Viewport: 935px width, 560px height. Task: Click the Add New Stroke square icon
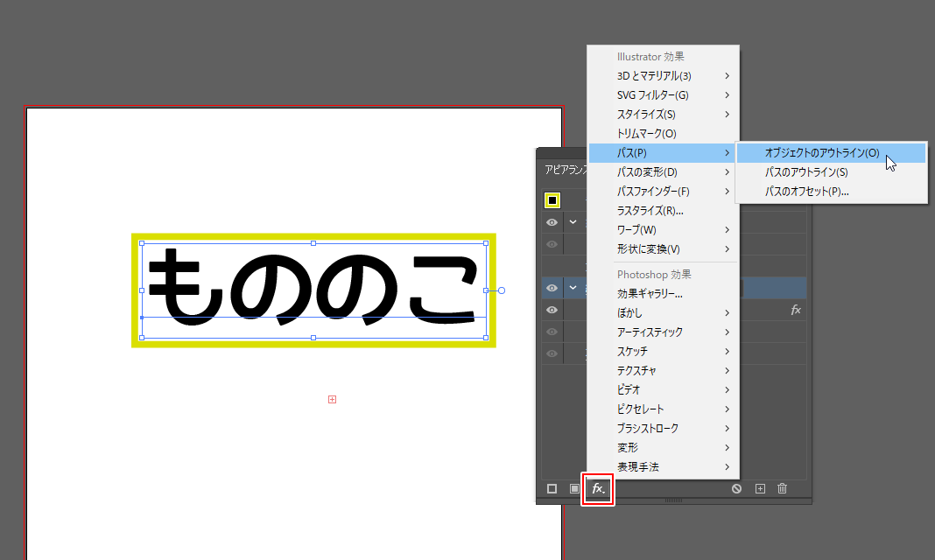(x=552, y=488)
